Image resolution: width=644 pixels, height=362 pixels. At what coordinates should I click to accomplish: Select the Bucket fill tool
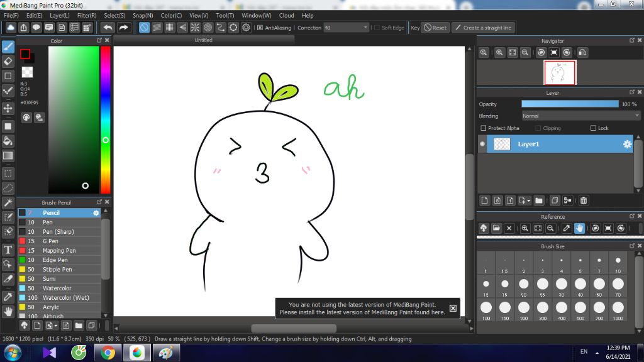pyautogui.click(x=8, y=141)
